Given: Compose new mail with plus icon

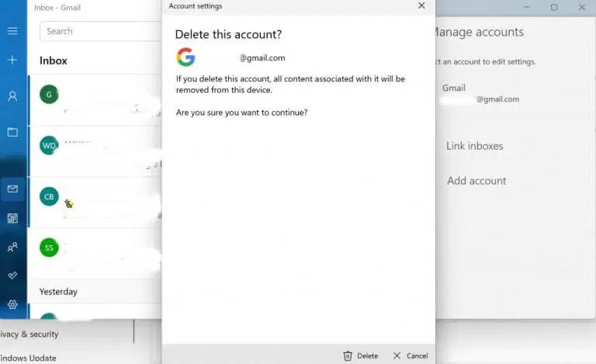Looking at the screenshot, I should point(12,60).
